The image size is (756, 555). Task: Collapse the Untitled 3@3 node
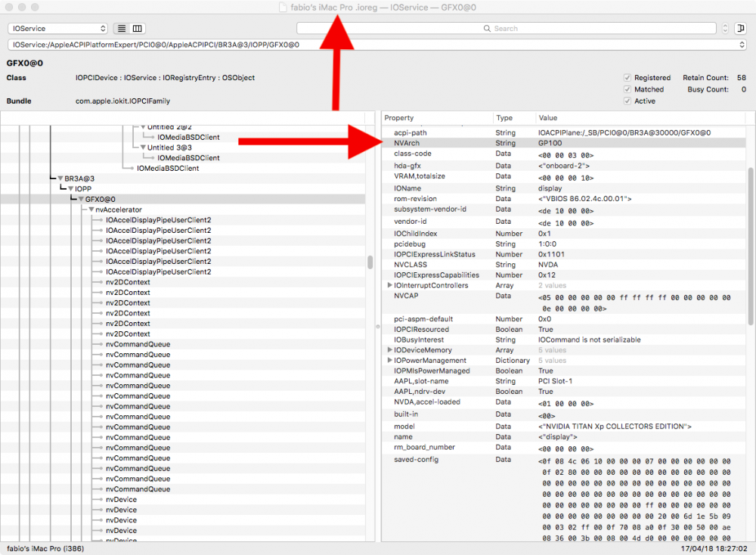coord(143,147)
